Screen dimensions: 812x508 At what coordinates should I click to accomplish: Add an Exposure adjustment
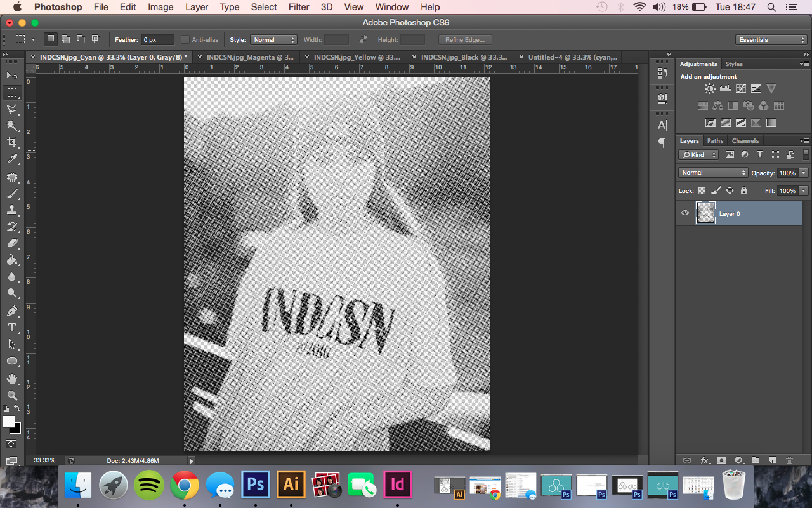click(756, 89)
